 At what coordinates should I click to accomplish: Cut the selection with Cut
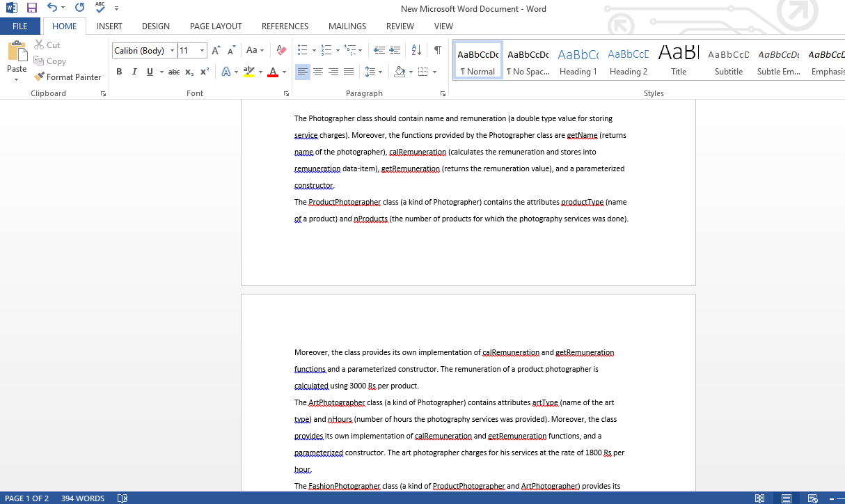[47, 45]
